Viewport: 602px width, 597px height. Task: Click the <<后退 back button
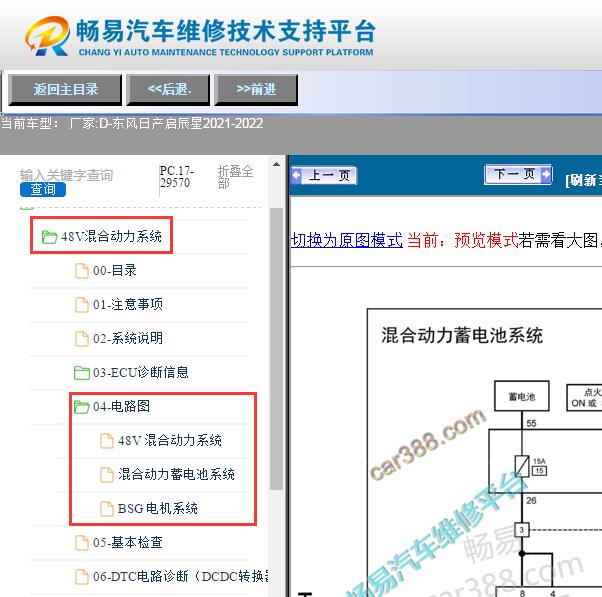(169, 90)
